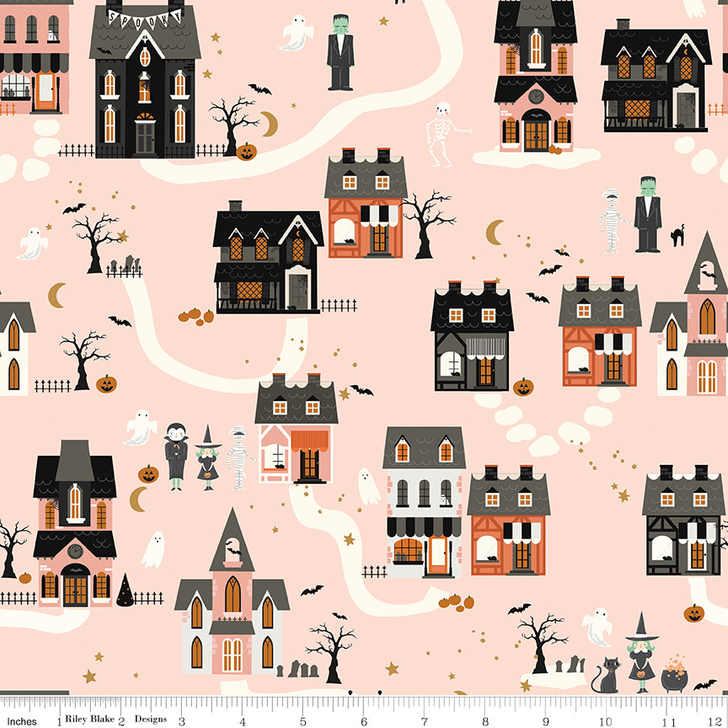Click the Frankenstein monster figure near the top

point(338,51)
